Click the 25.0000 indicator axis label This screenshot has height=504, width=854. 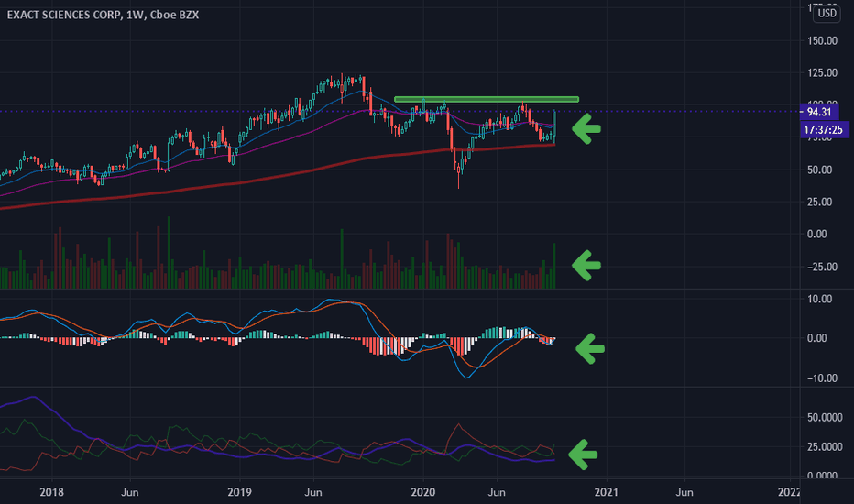tap(825, 447)
